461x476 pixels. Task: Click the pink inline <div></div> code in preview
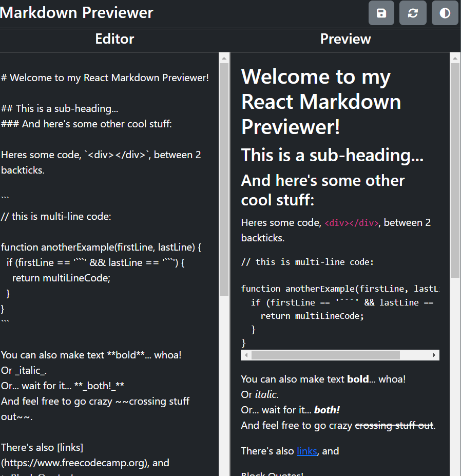click(352, 223)
